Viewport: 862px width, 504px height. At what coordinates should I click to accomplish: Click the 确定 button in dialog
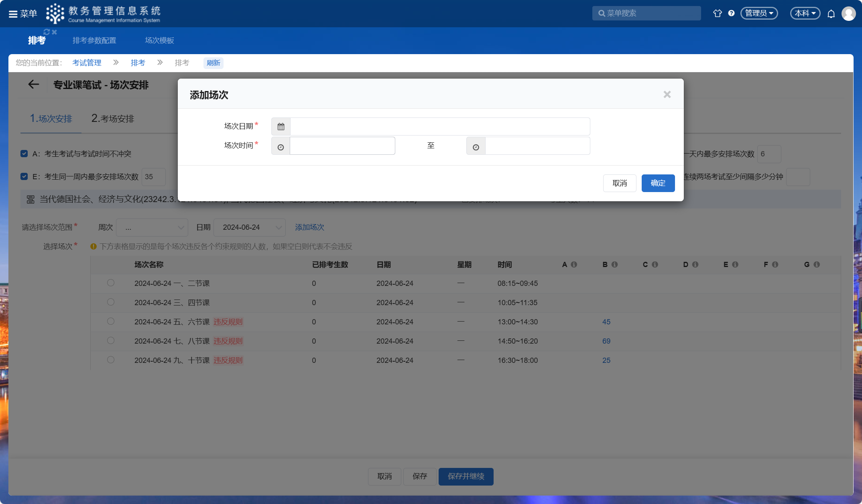click(x=658, y=183)
